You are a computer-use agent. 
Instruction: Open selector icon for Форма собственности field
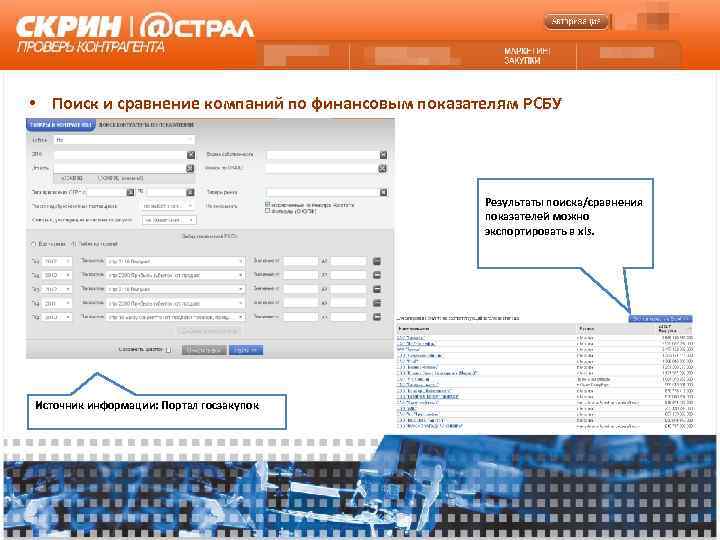pos(383,155)
